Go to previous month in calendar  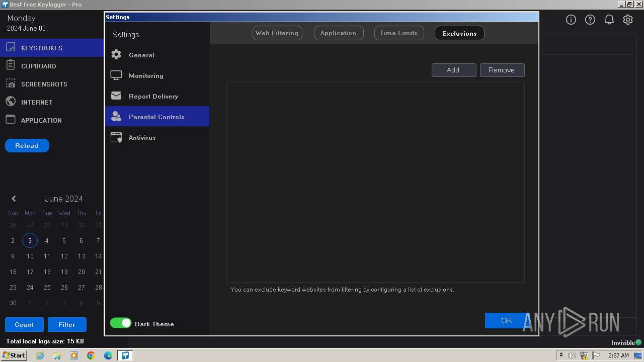[14, 199]
